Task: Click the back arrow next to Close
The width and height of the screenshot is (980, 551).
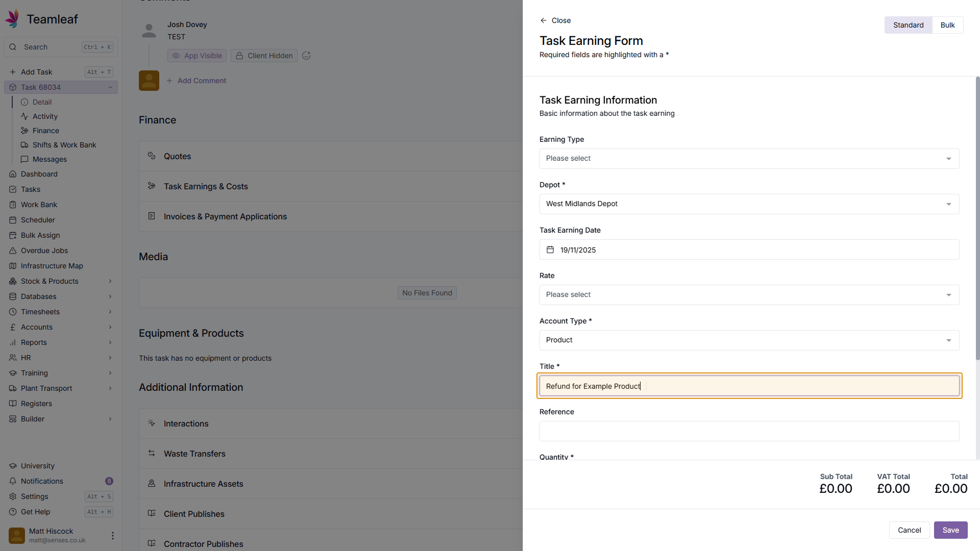Action: click(x=543, y=20)
